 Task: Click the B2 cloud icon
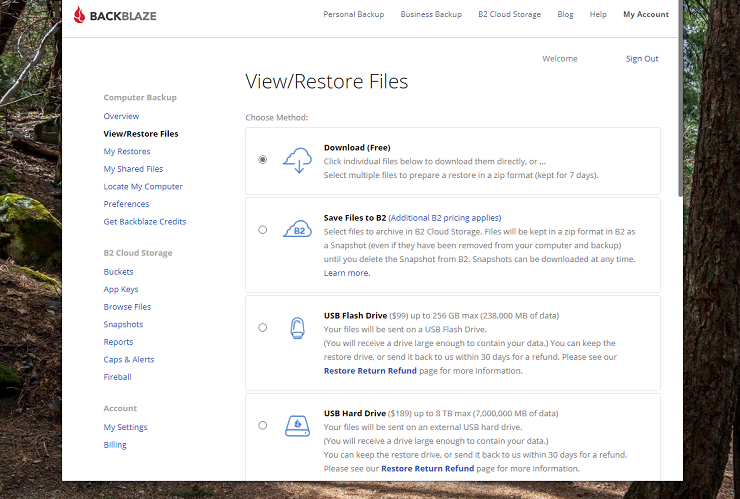tap(297, 229)
